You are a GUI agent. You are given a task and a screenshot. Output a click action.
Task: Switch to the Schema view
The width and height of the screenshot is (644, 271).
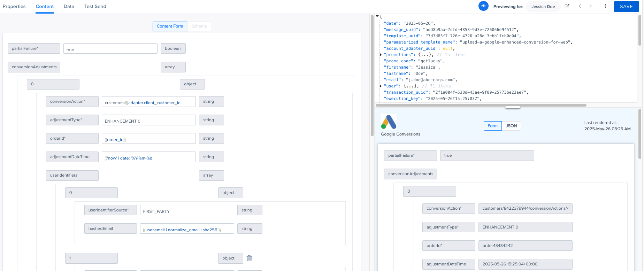199,26
